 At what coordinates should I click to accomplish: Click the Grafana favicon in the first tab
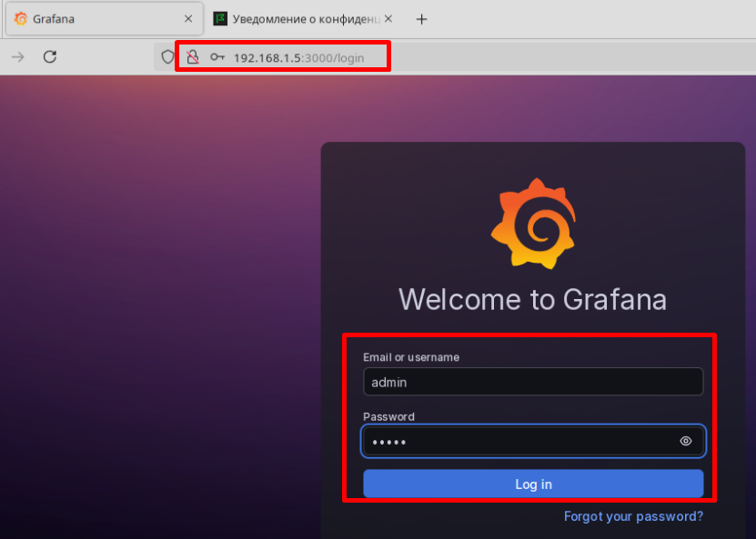pos(21,18)
